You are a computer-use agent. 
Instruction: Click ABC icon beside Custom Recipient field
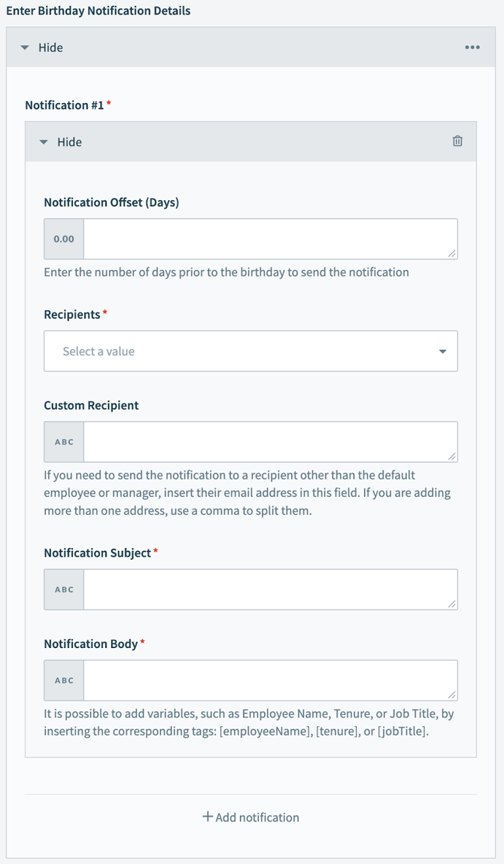(64, 442)
